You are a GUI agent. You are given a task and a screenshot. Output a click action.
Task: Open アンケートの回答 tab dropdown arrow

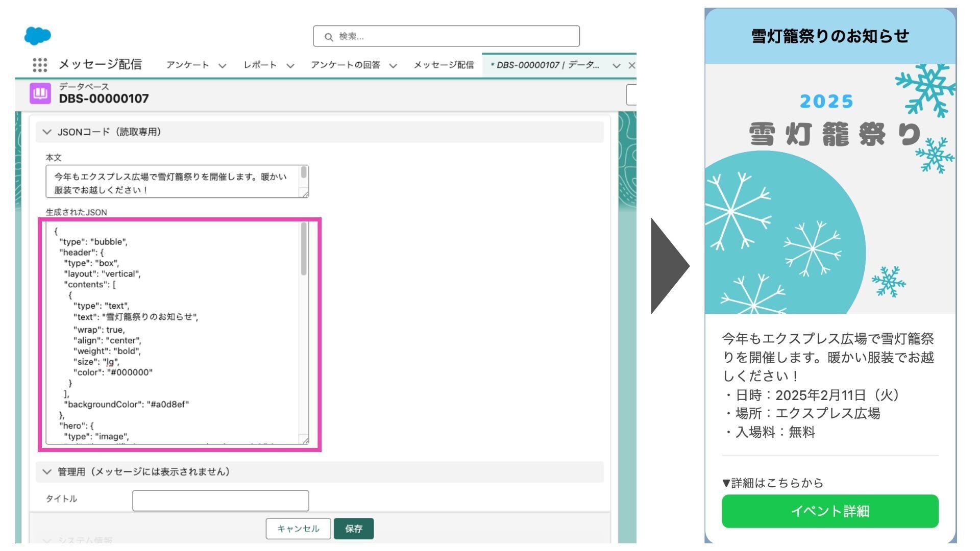click(393, 65)
